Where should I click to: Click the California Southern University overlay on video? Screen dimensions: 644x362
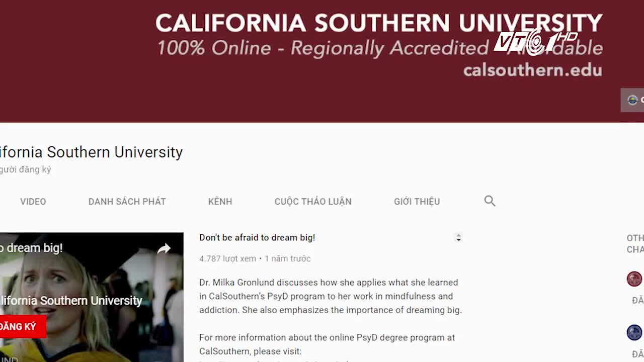[71, 301]
